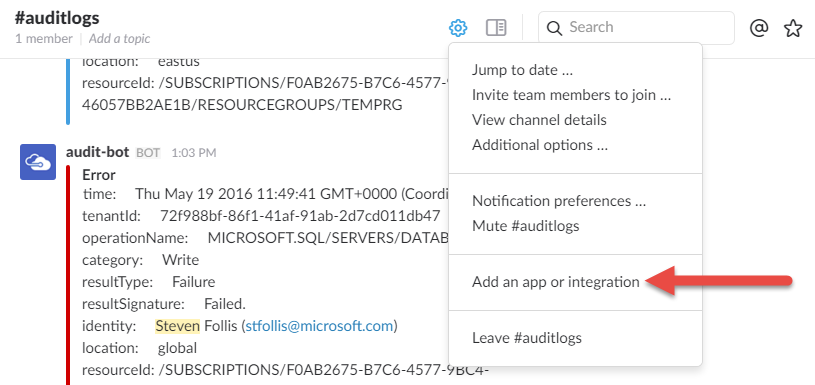Click the #auditlogs channel title

coord(57,18)
